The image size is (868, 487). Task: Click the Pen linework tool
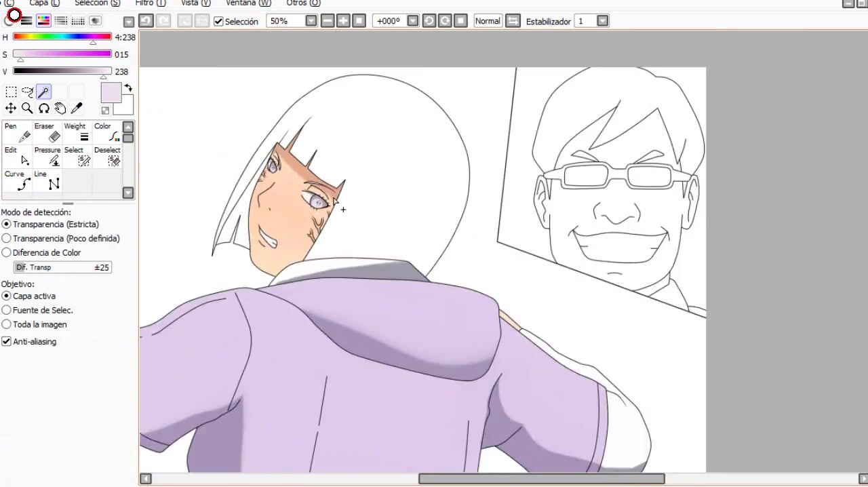point(18,132)
